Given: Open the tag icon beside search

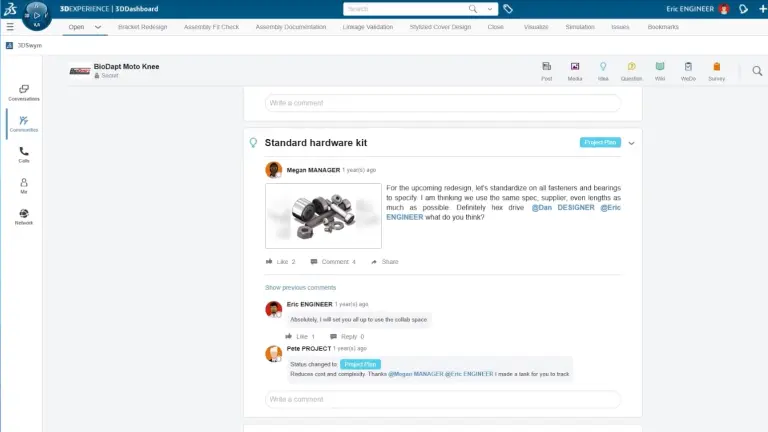Looking at the screenshot, I should (x=508, y=9).
